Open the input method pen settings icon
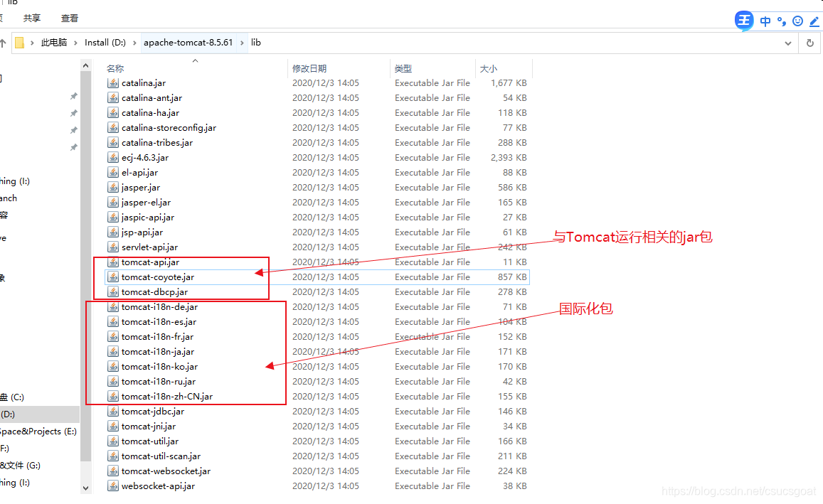Screen dimensions: 823x504 [x=814, y=21]
